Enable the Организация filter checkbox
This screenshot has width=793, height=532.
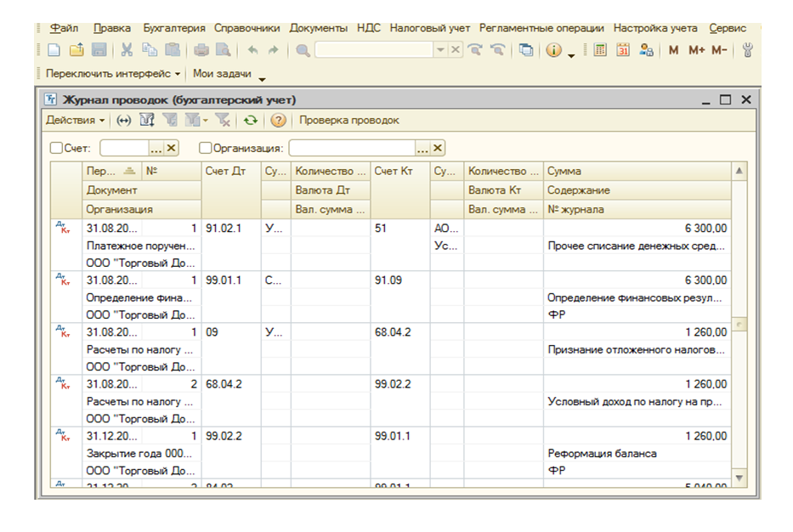pyautogui.click(x=206, y=148)
